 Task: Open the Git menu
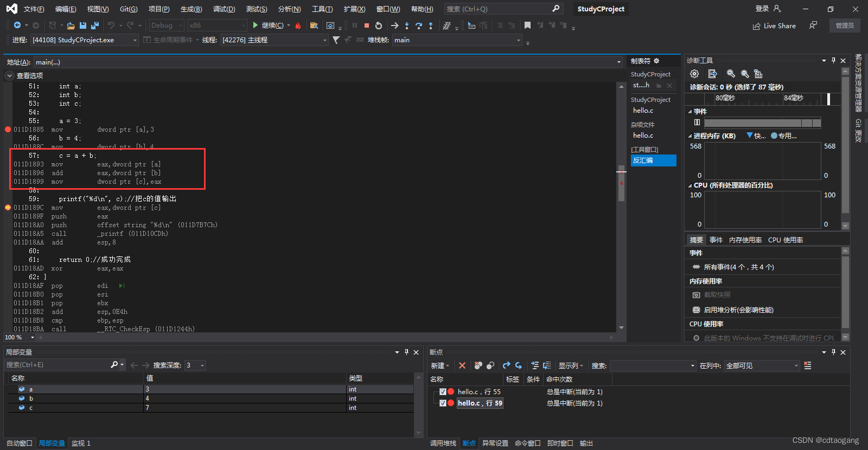129,9
